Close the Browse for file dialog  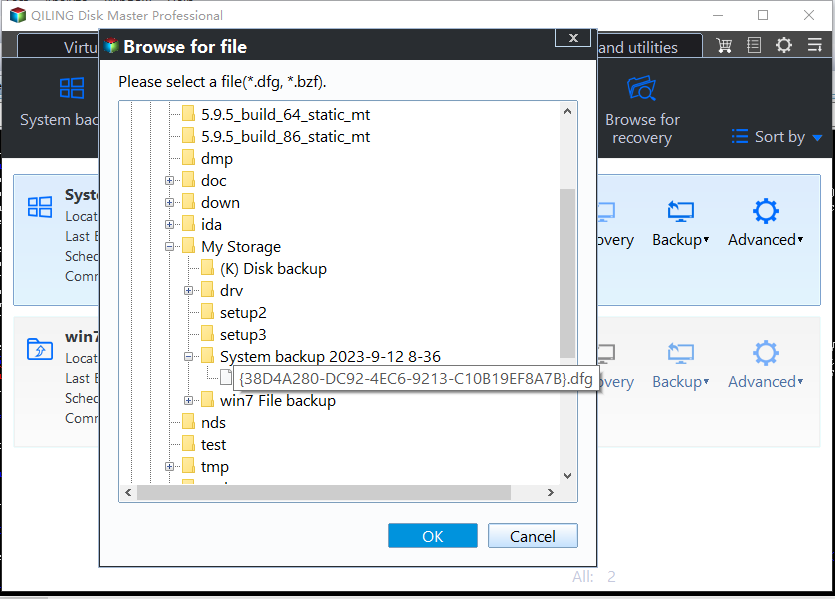click(573, 38)
